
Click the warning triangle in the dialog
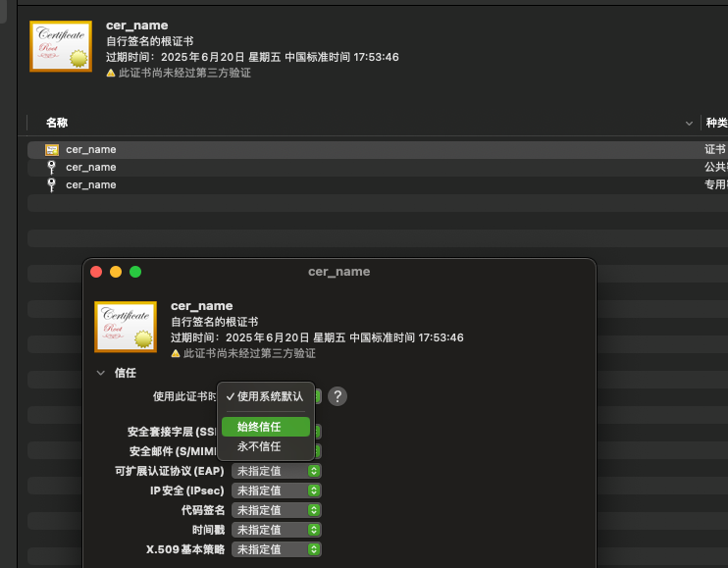(x=177, y=353)
